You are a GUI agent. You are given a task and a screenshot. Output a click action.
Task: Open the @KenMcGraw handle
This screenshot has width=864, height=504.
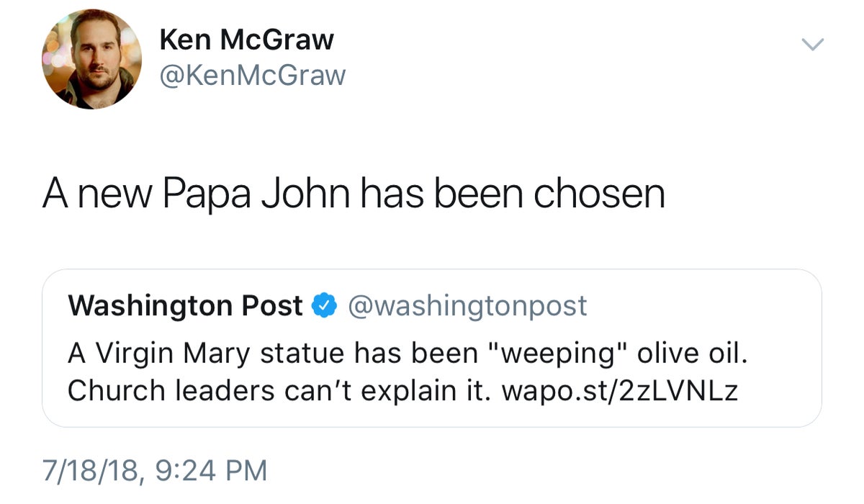coord(252,75)
